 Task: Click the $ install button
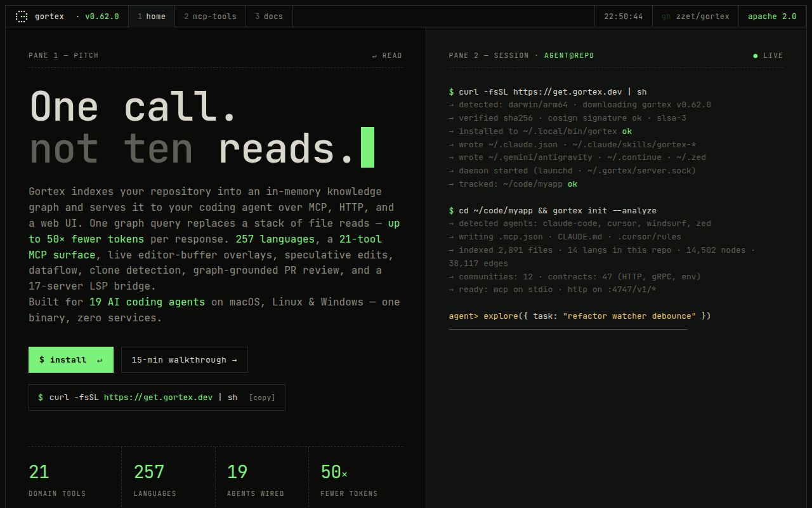[71, 359]
